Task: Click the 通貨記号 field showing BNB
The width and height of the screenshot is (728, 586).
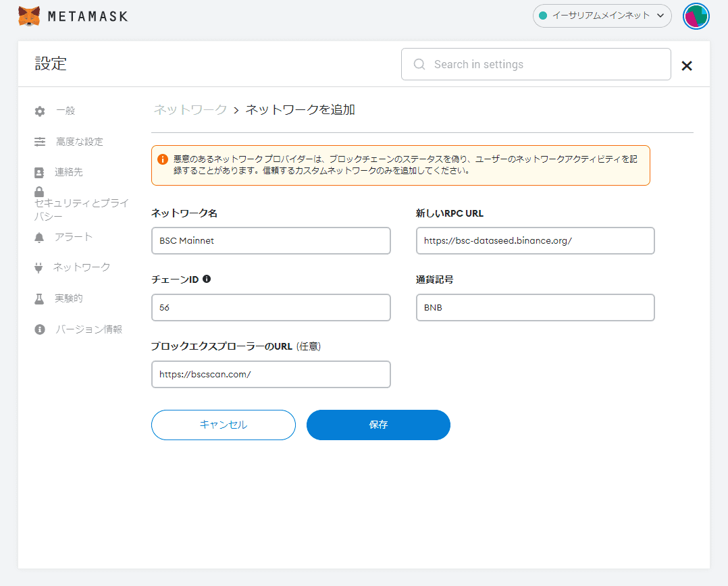Action: pos(536,308)
